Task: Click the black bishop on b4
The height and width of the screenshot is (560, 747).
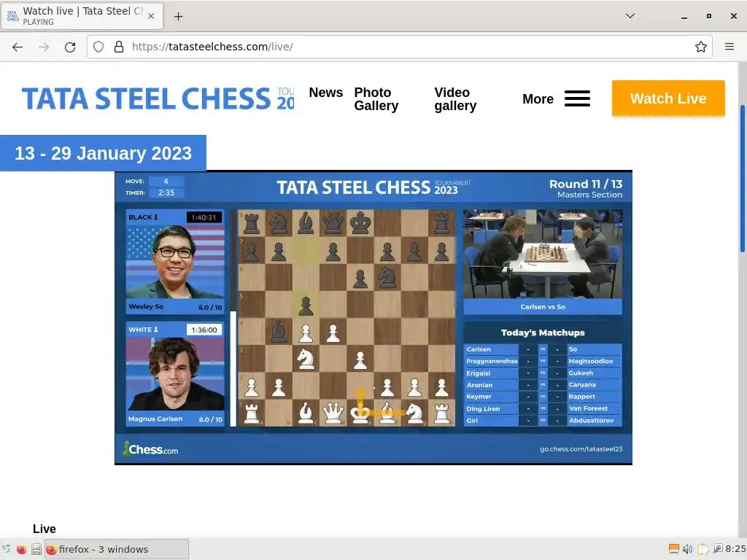Action: pos(278,332)
